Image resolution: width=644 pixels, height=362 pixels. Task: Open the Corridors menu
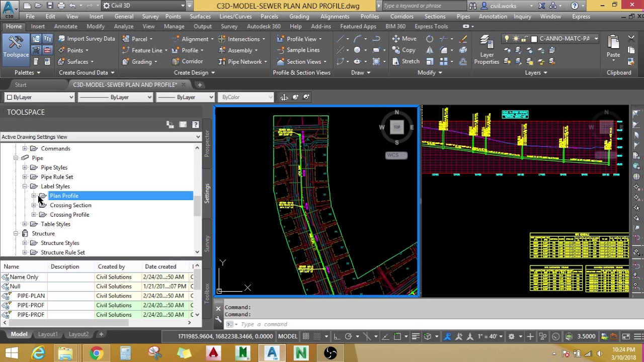[x=402, y=16]
